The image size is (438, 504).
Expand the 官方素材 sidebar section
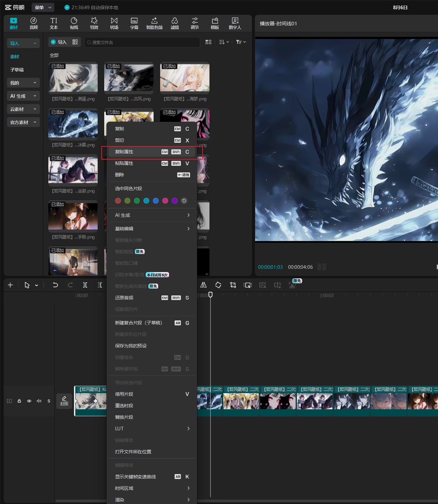23,122
